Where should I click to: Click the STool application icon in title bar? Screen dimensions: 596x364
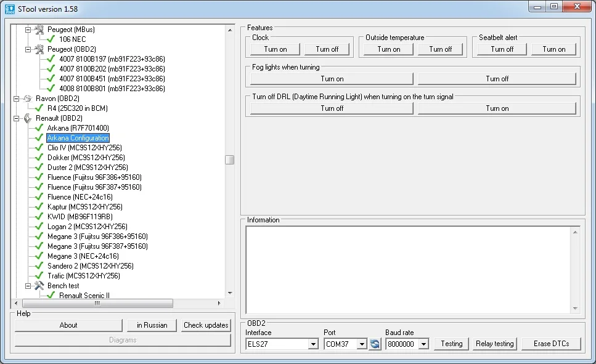(x=10, y=9)
